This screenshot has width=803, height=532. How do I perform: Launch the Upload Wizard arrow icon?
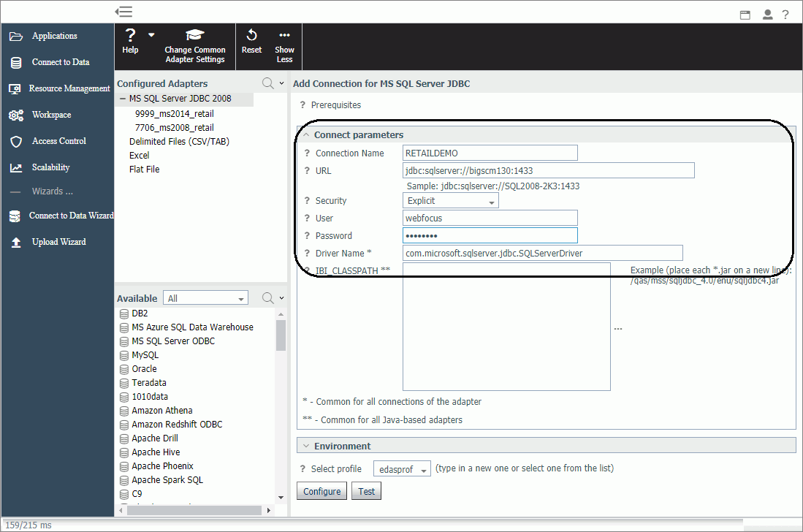(16, 242)
